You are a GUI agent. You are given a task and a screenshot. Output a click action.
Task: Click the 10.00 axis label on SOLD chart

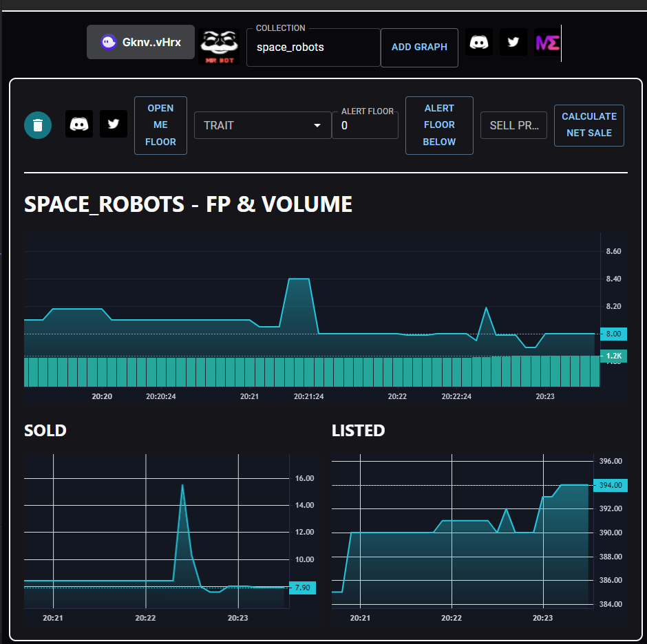(304, 560)
